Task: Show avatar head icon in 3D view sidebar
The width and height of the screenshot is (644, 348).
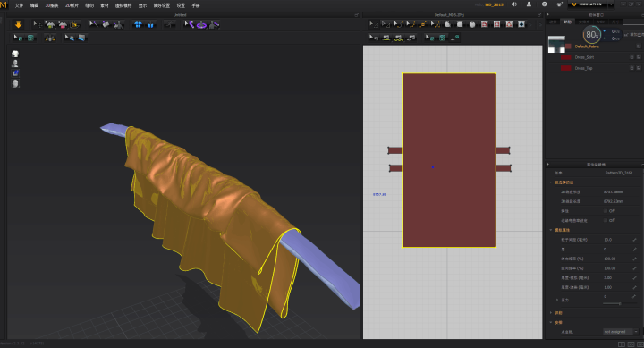Action: (x=15, y=54)
